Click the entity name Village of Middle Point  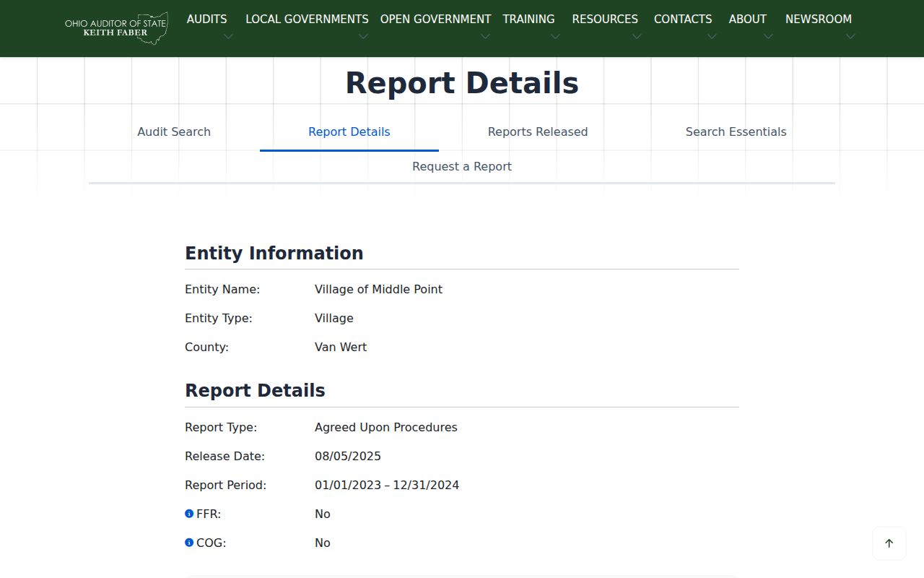[x=378, y=289]
